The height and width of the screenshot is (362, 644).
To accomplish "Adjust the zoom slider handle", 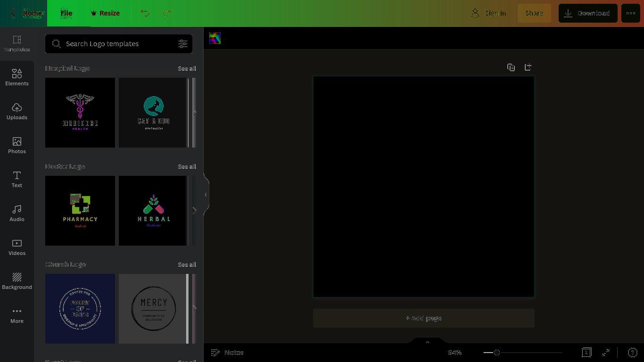I will [x=496, y=353].
